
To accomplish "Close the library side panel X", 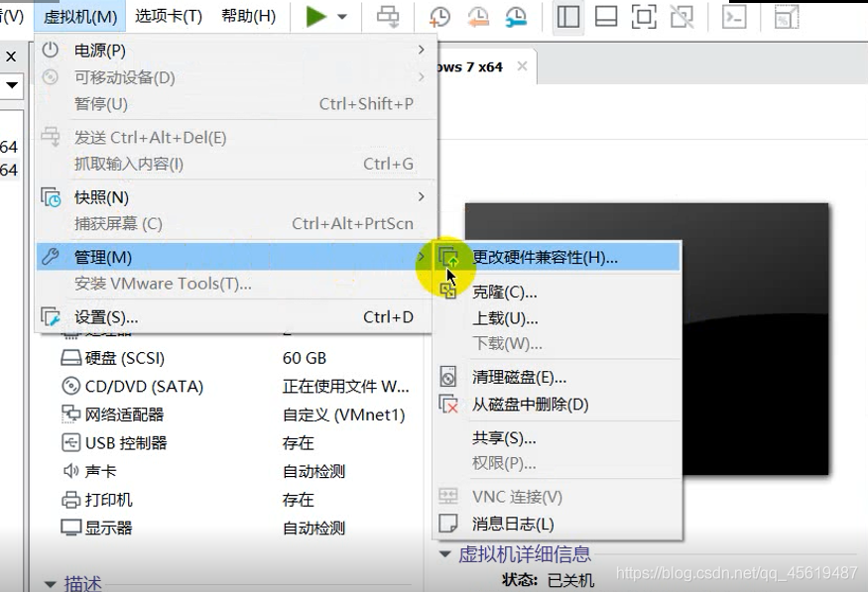I will 11,57.
